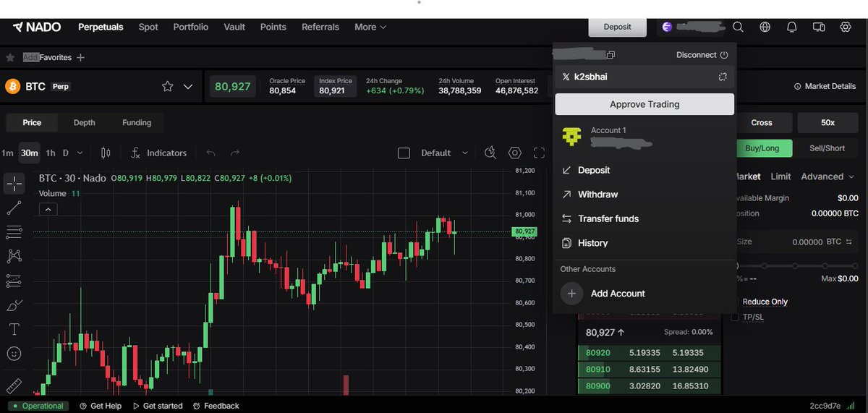Screen dimensions: 868x413
Task: Click the desktop app monitor icon
Action: (818, 27)
